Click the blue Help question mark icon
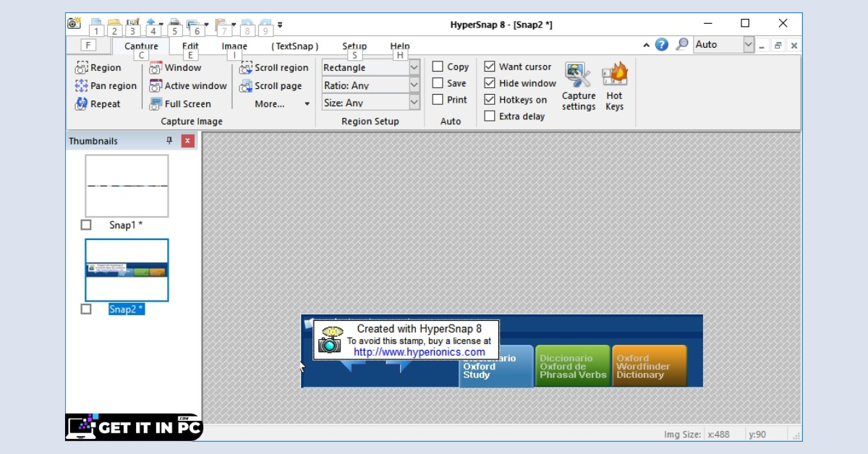Screen dimensions: 868x454 point(662,45)
